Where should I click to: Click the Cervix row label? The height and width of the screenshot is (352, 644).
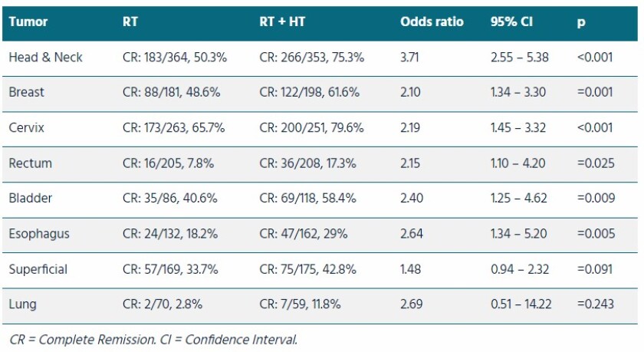(x=27, y=127)
